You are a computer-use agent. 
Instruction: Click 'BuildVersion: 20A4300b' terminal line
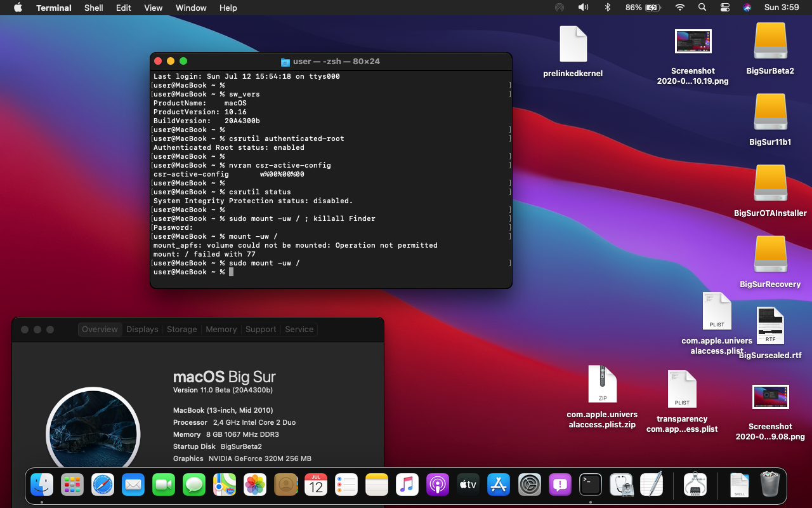coord(206,121)
